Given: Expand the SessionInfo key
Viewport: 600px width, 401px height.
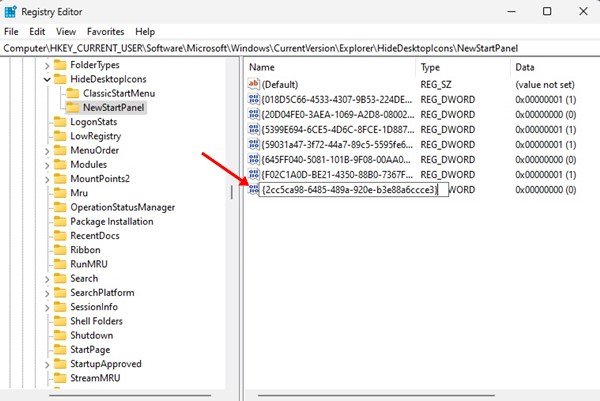Looking at the screenshot, I should point(47,308).
